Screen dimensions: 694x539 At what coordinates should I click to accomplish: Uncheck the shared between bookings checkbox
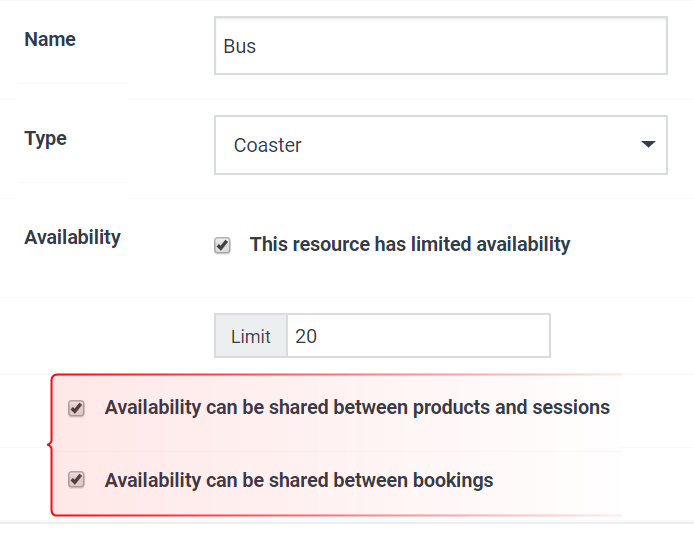76,479
